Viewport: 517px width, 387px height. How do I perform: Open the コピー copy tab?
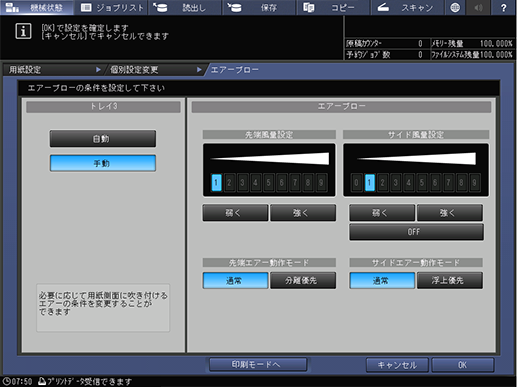pos(333,7)
